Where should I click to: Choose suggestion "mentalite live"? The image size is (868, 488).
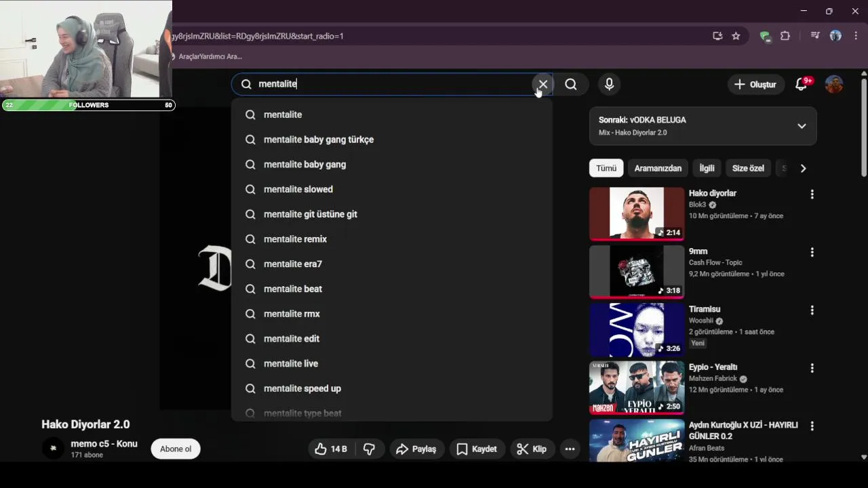click(392, 363)
